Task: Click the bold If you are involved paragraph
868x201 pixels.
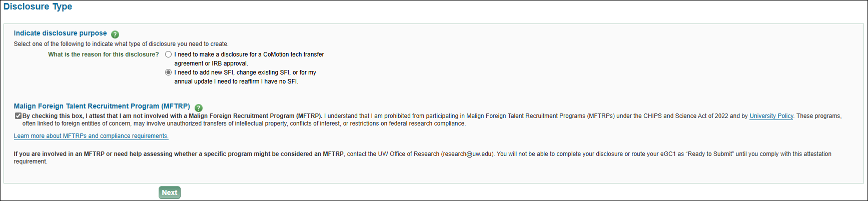Action: 179,154
